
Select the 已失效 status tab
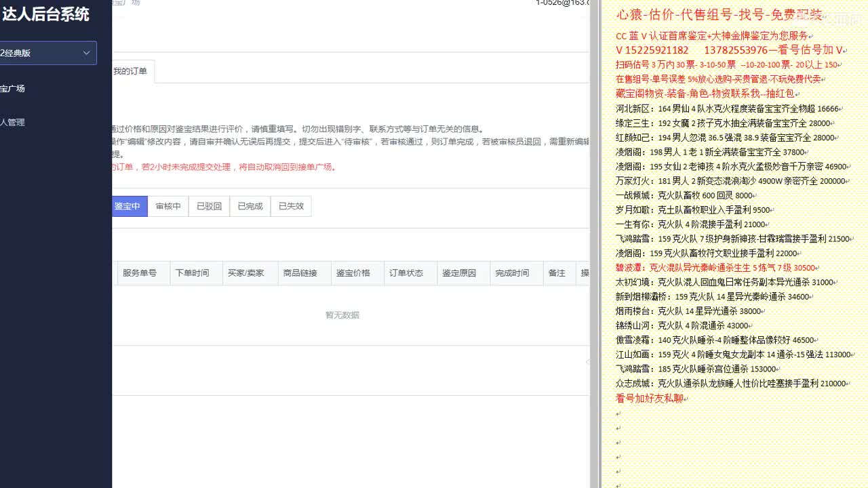[291, 206]
